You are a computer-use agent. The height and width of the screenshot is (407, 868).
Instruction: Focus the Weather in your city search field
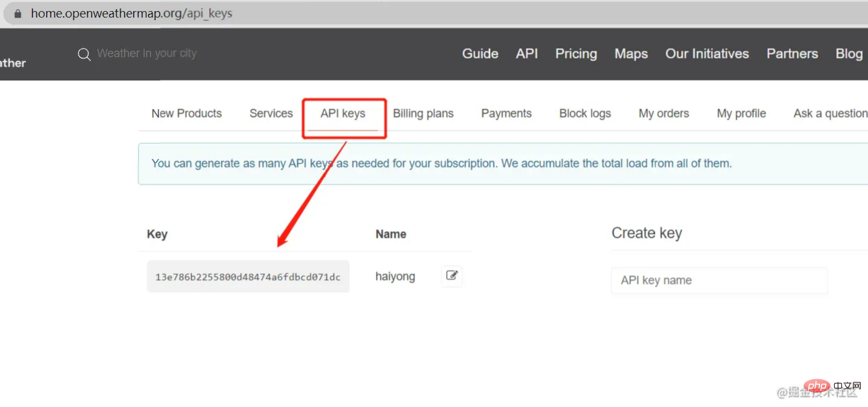(147, 53)
